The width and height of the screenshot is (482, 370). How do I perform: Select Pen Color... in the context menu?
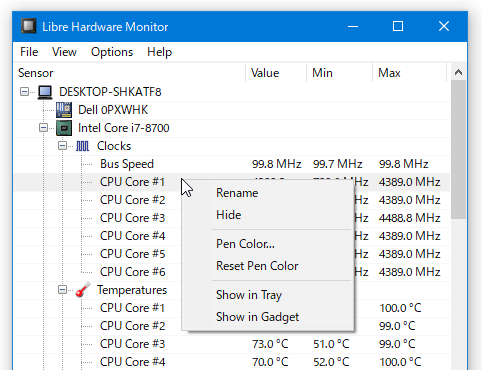click(x=268, y=244)
